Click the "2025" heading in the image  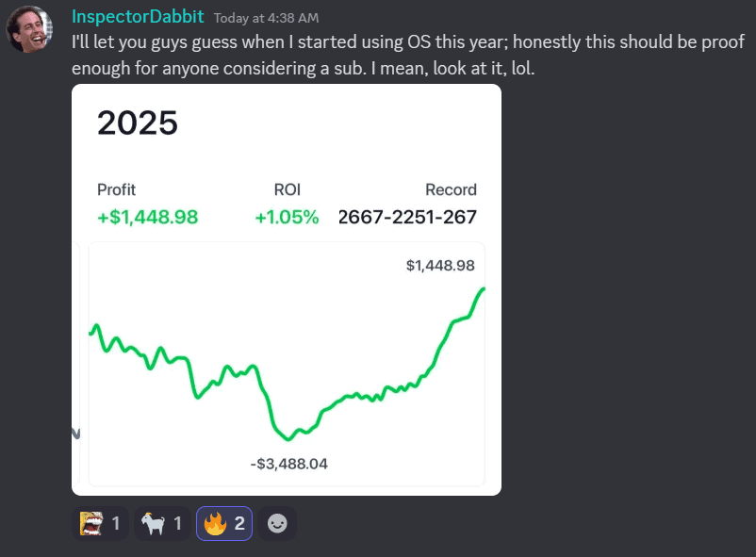pos(138,123)
